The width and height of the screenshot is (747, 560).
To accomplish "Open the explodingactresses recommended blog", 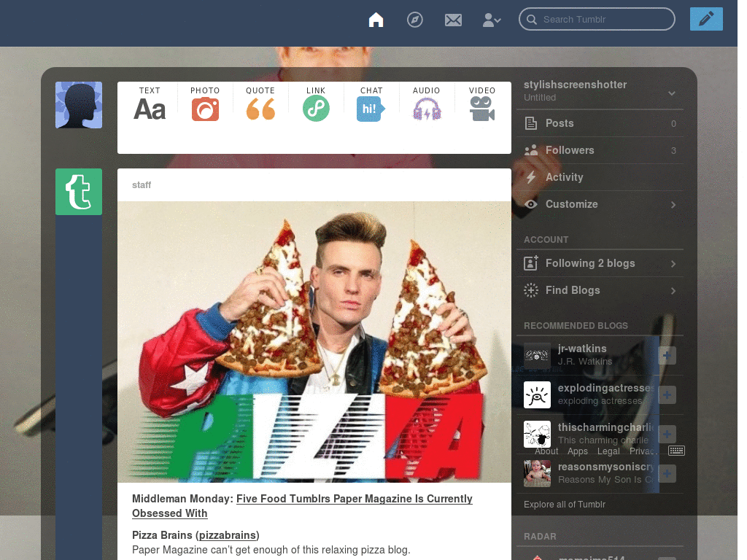I will (606, 388).
